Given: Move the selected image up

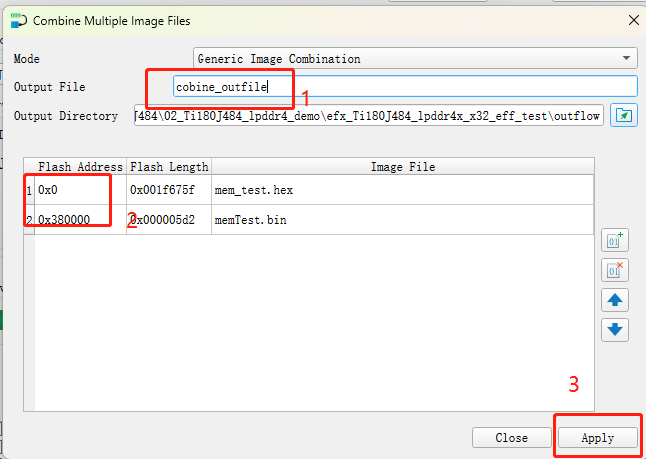Looking at the screenshot, I should (x=616, y=300).
